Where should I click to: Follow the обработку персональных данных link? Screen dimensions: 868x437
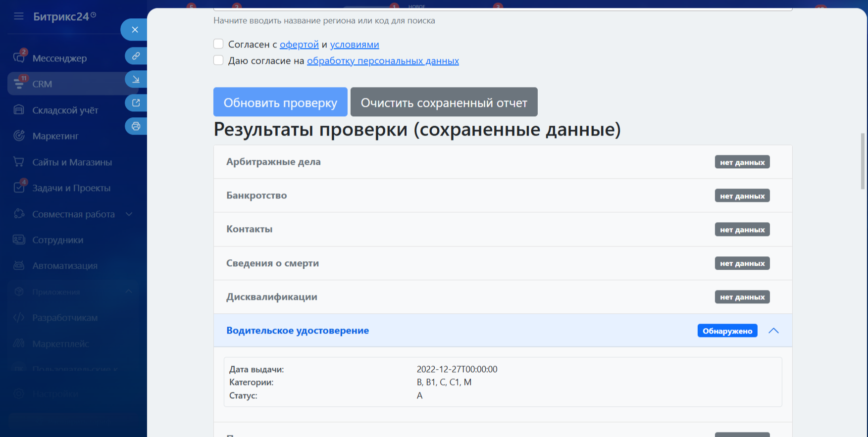(383, 61)
